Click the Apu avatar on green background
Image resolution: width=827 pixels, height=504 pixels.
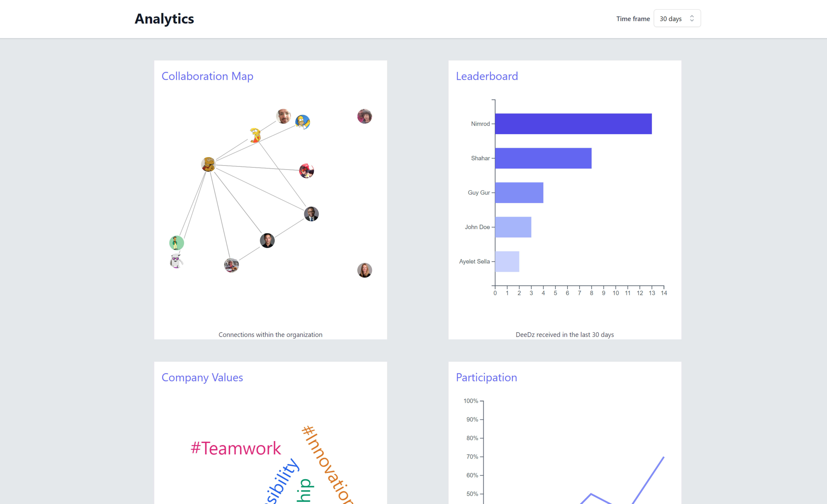(176, 243)
